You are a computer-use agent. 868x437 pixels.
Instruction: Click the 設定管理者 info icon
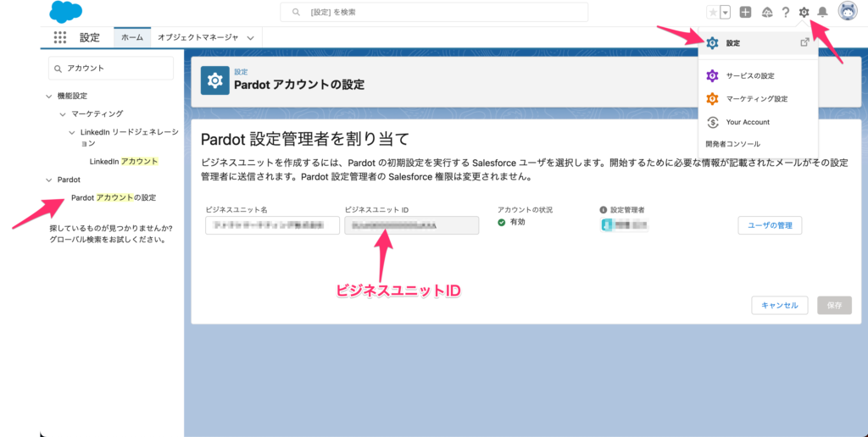[x=603, y=210]
